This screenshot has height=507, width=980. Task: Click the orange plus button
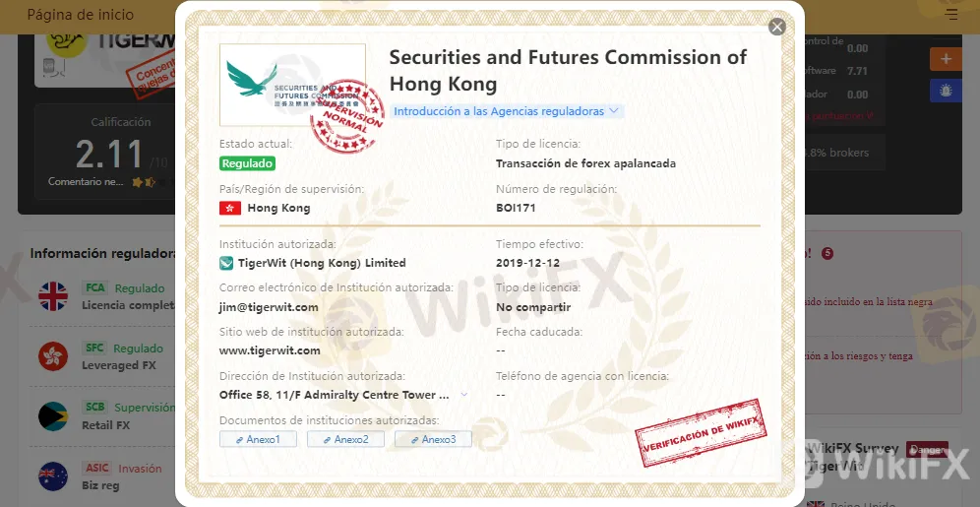tap(946, 59)
